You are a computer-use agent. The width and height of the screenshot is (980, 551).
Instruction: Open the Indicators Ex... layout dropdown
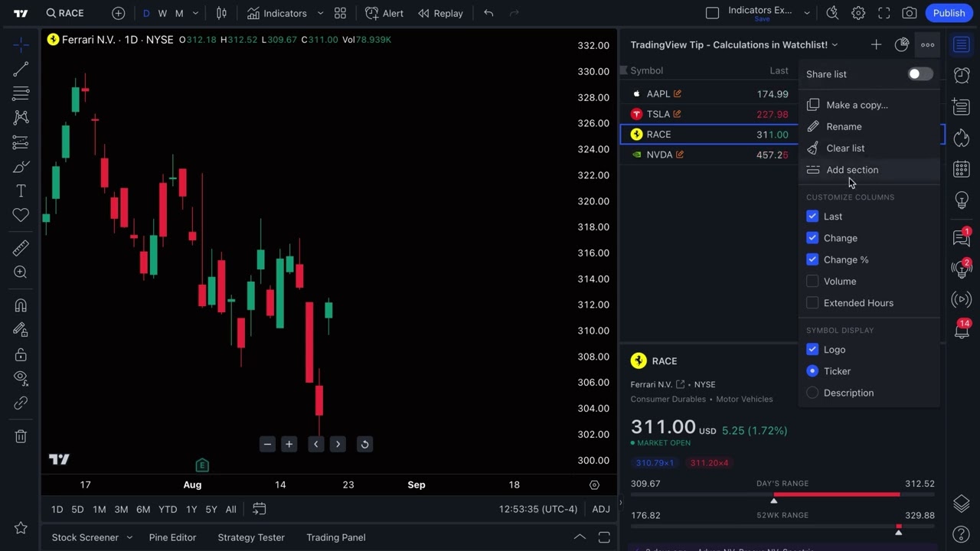coord(806,13)
